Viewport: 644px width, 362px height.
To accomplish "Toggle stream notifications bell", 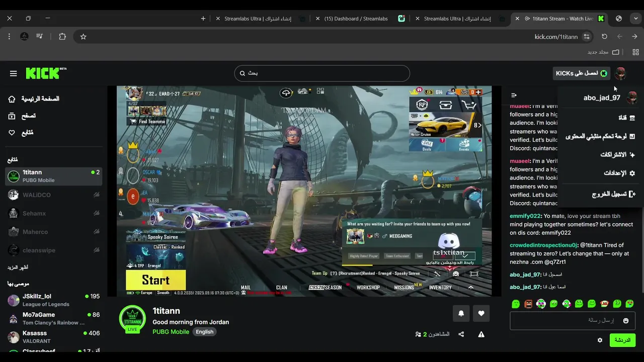I will (x=461, y=313).
